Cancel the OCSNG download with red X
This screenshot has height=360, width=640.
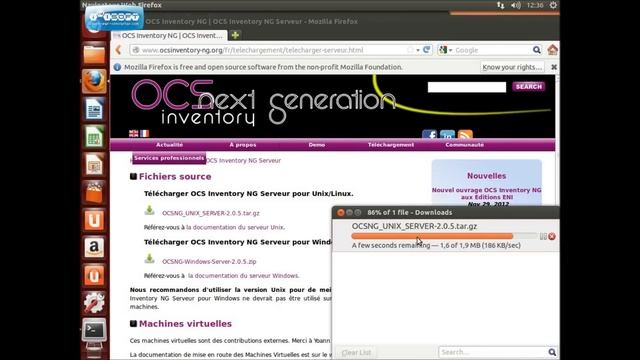pyautogui.click(x=552, y=236)
